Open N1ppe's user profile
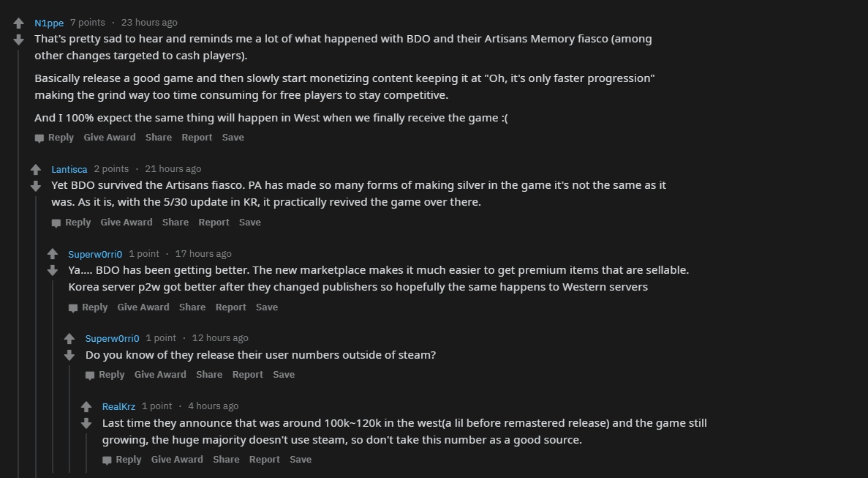The width and height of the screenshot is (868, 478). pyautogui.click(x=49, y=23)
